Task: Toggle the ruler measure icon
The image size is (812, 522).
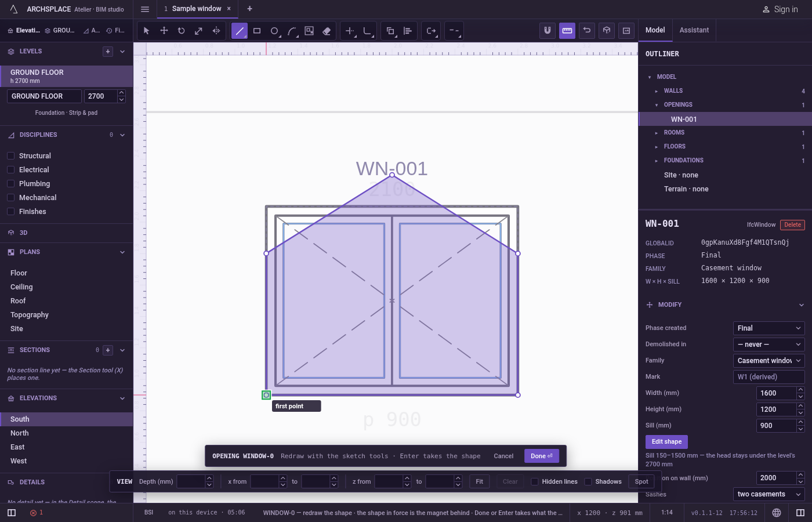Action: [567, 31]
